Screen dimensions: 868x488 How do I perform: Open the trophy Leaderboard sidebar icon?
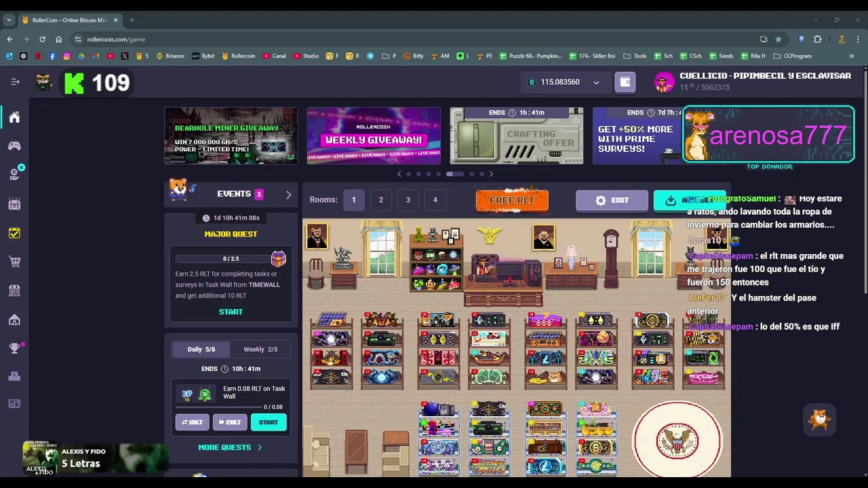point(14,348)
